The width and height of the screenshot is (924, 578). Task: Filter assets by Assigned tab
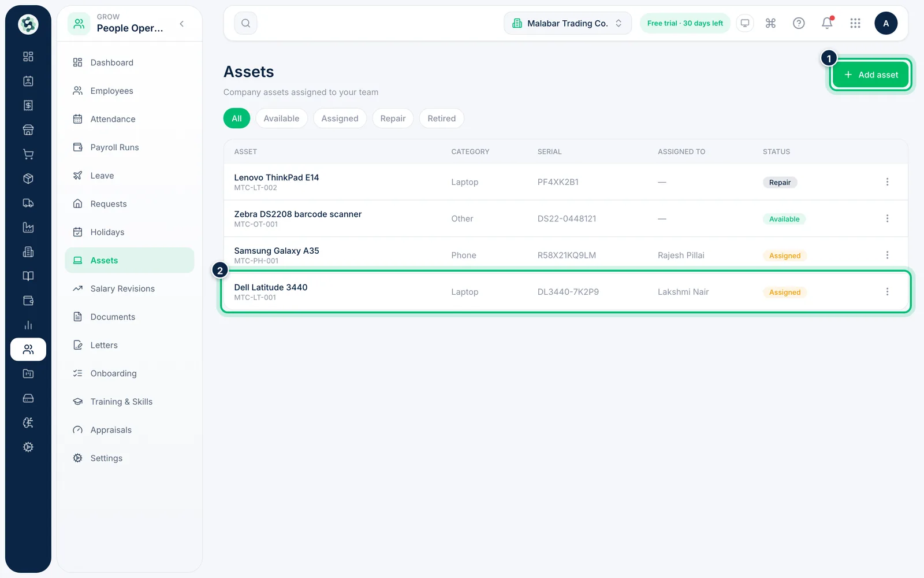(340, 118)
